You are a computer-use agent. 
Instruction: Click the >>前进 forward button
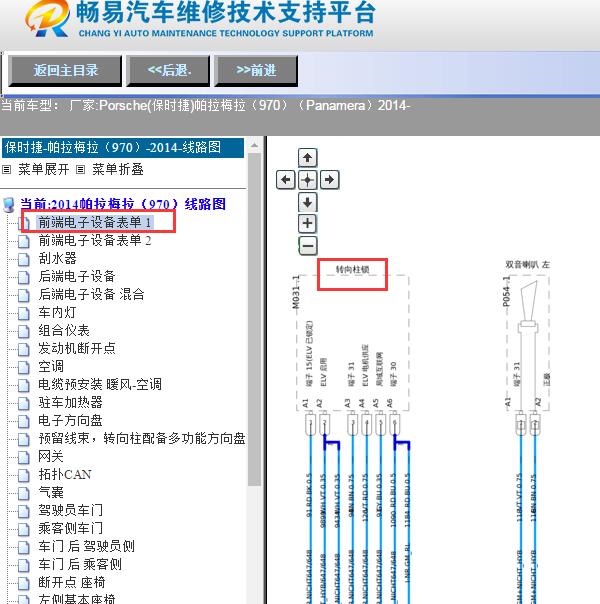click(256, 70)
